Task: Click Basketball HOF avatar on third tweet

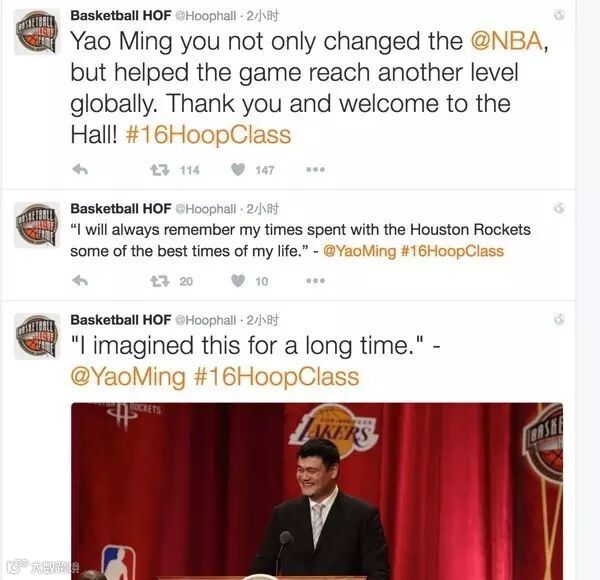Action: [x=37, y=336]
